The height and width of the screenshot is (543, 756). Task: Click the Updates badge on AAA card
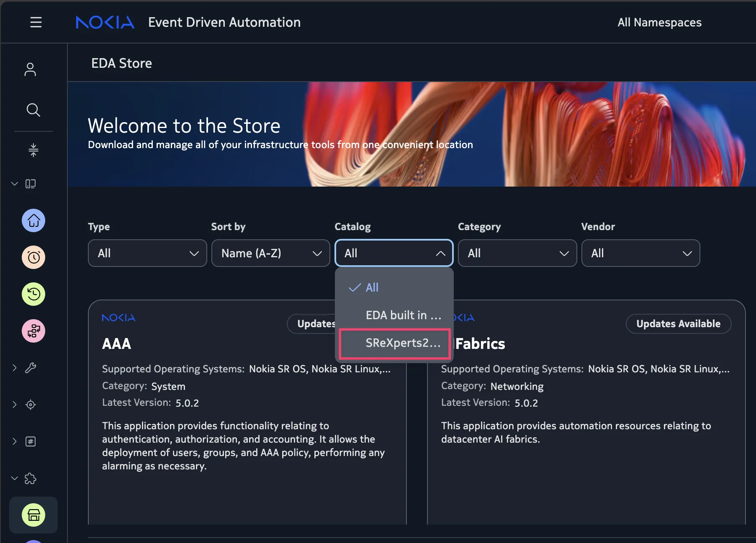pos(311,324)
